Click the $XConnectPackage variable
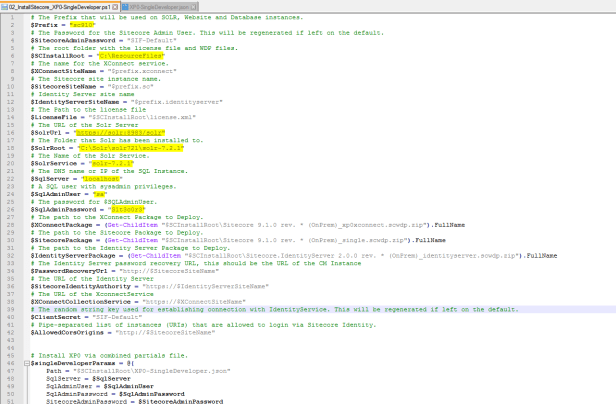 [x=61, y=225]
